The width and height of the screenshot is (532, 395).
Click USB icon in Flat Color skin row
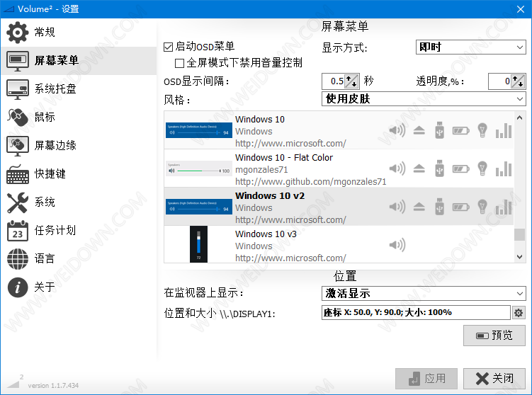pos(439,168)
